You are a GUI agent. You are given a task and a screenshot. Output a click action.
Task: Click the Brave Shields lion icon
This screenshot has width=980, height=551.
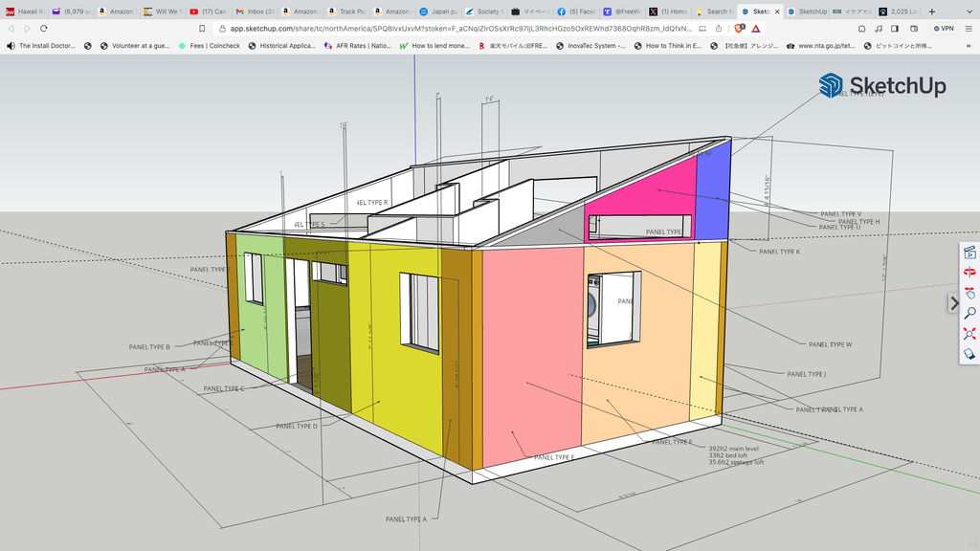point(739,29)
